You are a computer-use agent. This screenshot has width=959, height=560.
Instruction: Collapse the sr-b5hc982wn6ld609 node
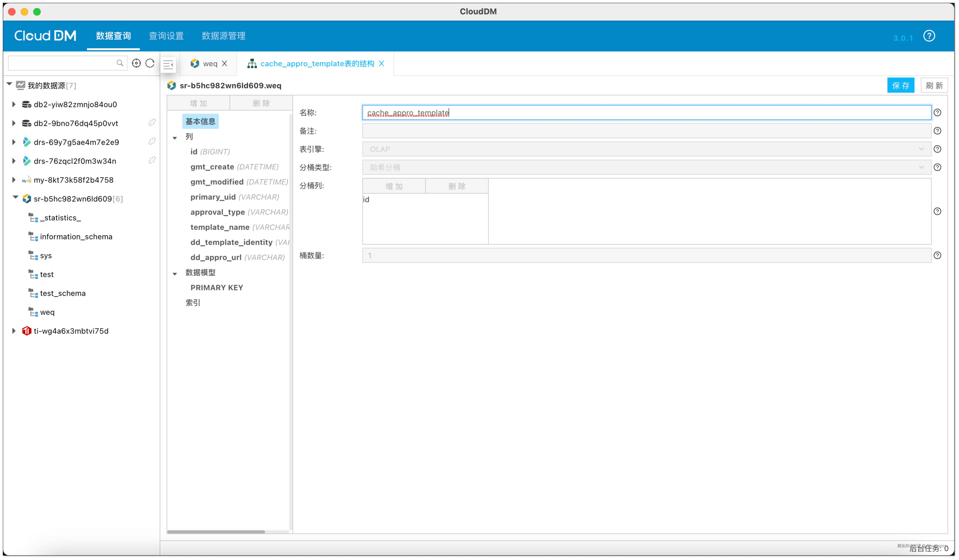point(15,197)
